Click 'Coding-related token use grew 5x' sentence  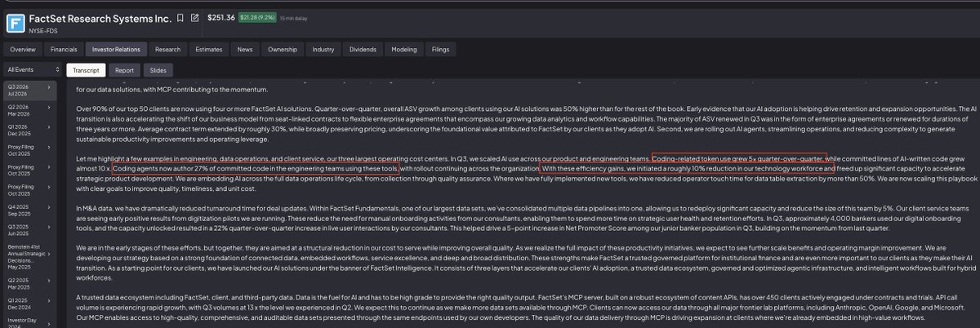tap(739, 157)
